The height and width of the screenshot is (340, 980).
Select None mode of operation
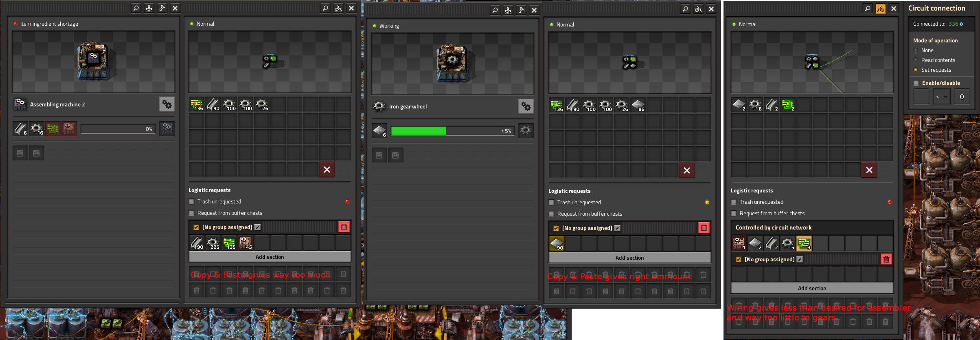(916, 50)
